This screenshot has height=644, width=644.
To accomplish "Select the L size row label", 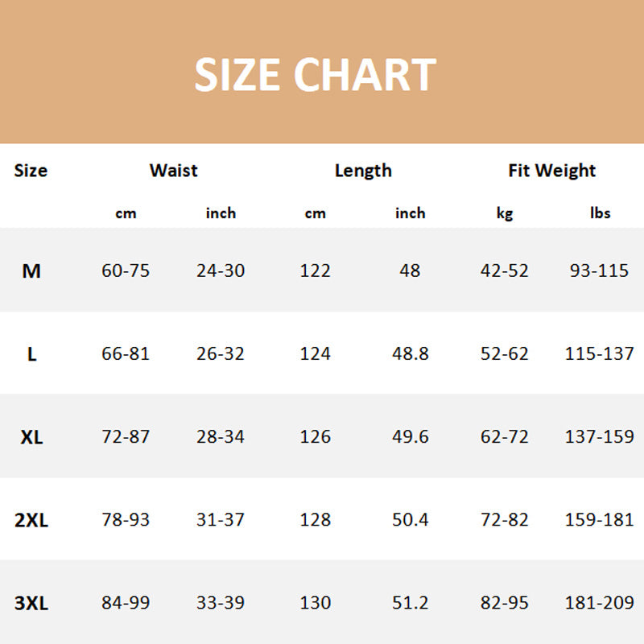I will coord(31,354).
